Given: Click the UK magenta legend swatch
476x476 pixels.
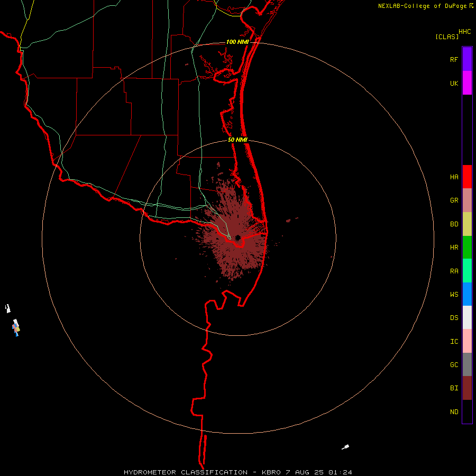Looking at the screenshot, I should pos(467,83).
